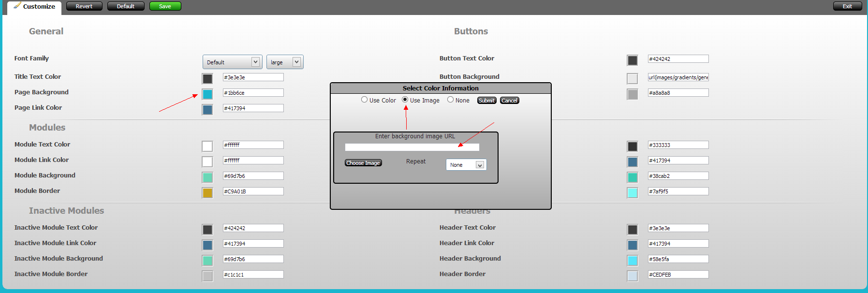Click the green Save button
The width and height of the screenshot is (868, 293).
click(165, 6)
